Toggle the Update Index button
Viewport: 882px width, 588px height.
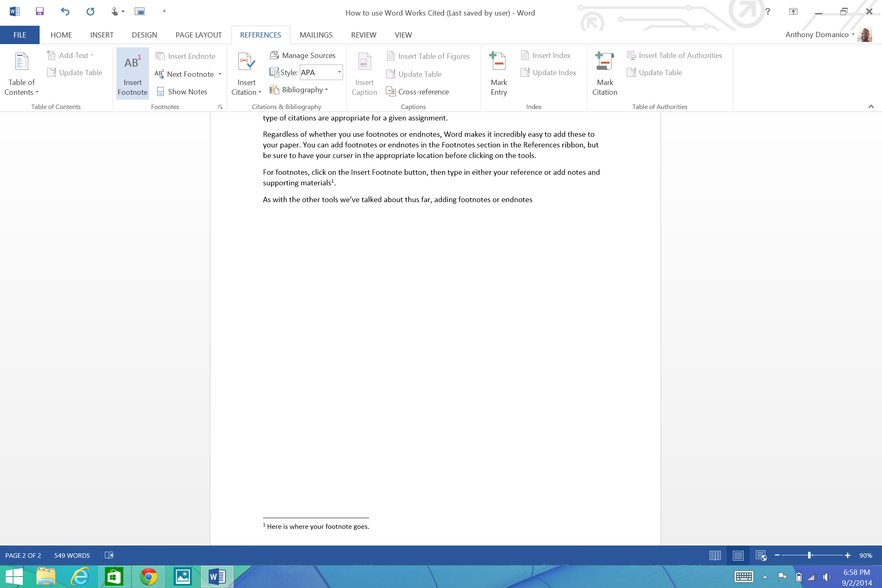coord(555,72)
